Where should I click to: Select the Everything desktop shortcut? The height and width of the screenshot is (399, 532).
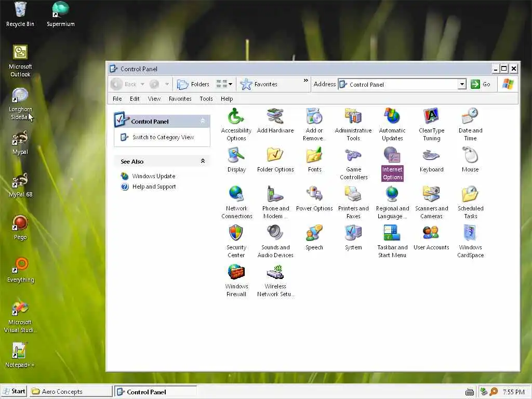(20, 270)
